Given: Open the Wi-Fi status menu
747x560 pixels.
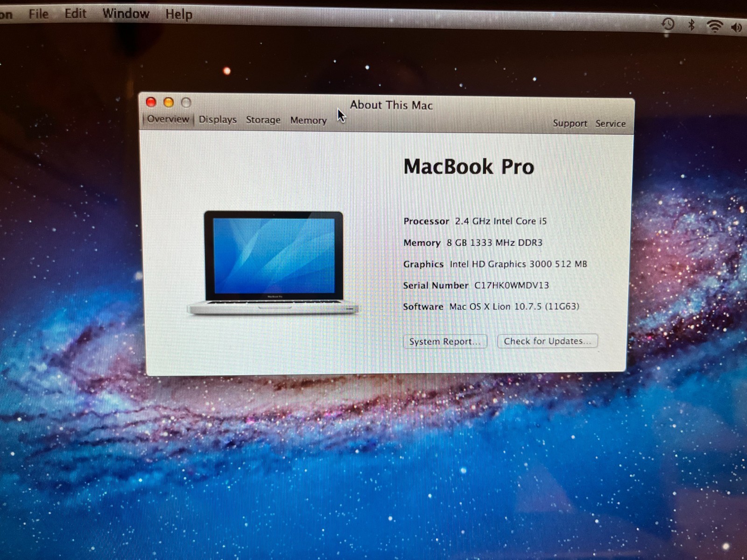Looking at the screenshot, I should pos(715,26).
